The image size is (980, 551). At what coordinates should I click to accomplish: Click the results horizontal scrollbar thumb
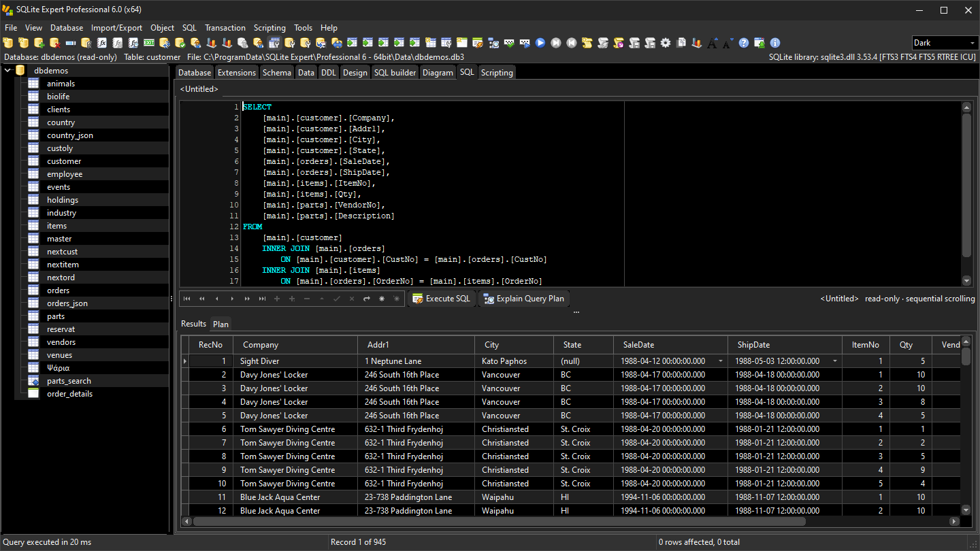point(499,522)
